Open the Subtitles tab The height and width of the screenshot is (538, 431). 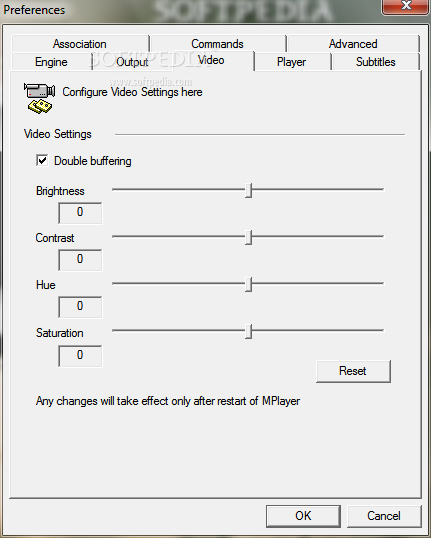point(376,62)
